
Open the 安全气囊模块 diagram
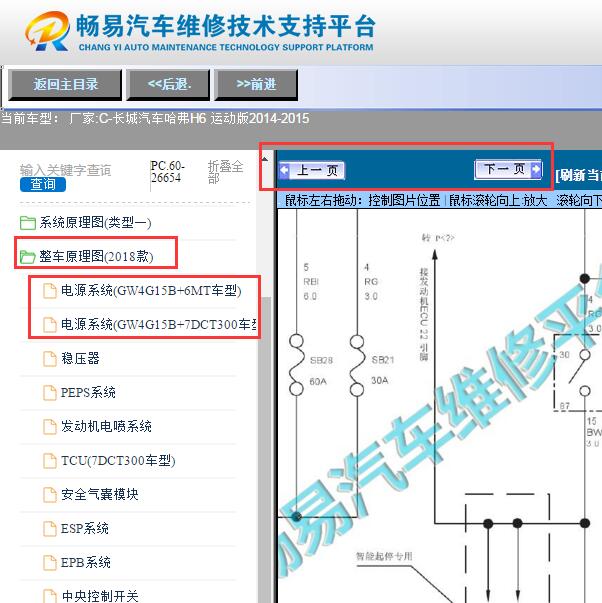point(100,495)
